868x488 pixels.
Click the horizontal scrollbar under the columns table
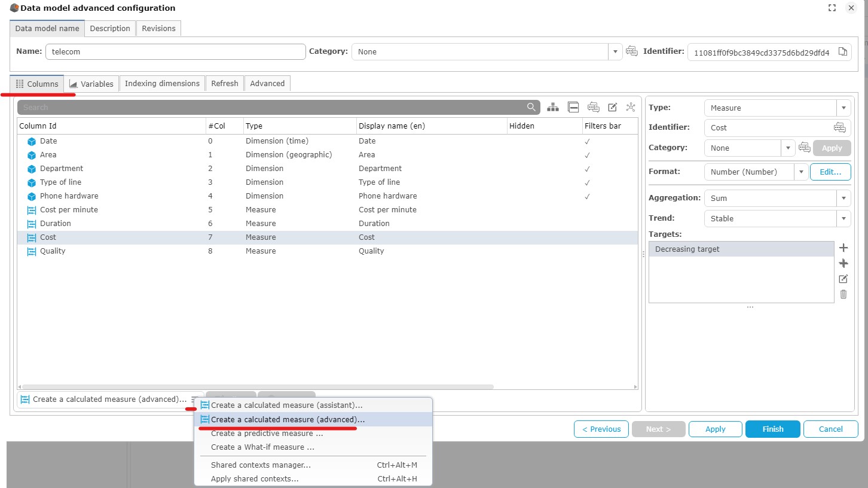(x=257, y=387)
